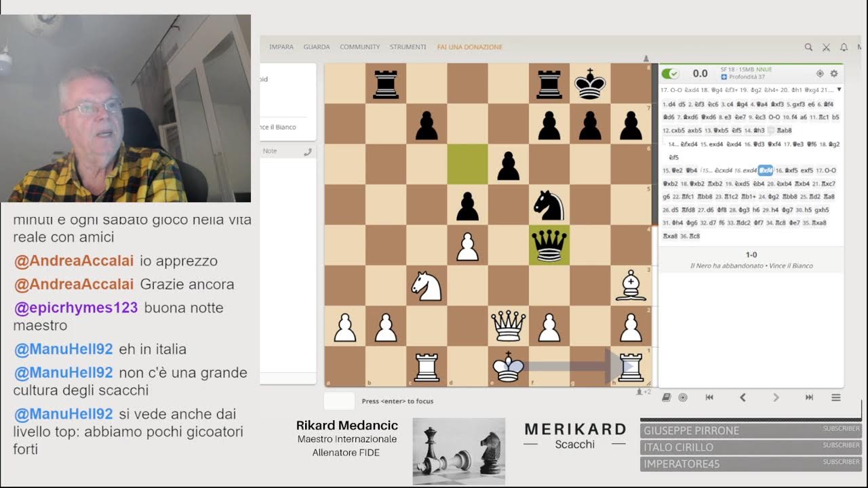Click @epicrhymes123 username in chat
This screenshot has width=868, height=488.
point(76,308)
